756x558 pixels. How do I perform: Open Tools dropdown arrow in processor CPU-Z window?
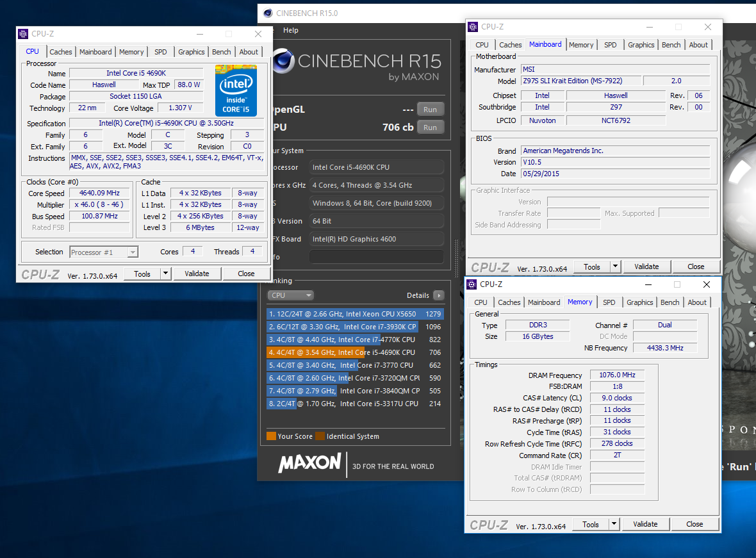(165, 274)
